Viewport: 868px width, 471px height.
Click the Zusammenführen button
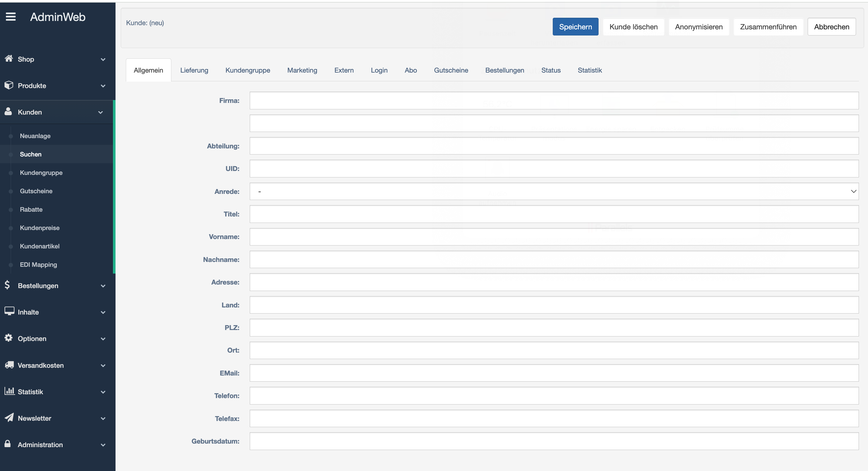click(x=768, y=27)
